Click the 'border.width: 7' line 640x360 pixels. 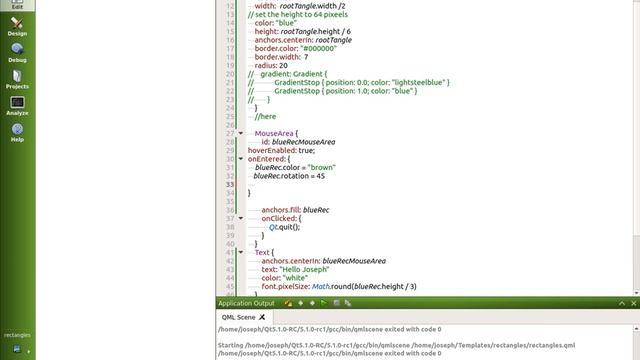pos(281,57)
